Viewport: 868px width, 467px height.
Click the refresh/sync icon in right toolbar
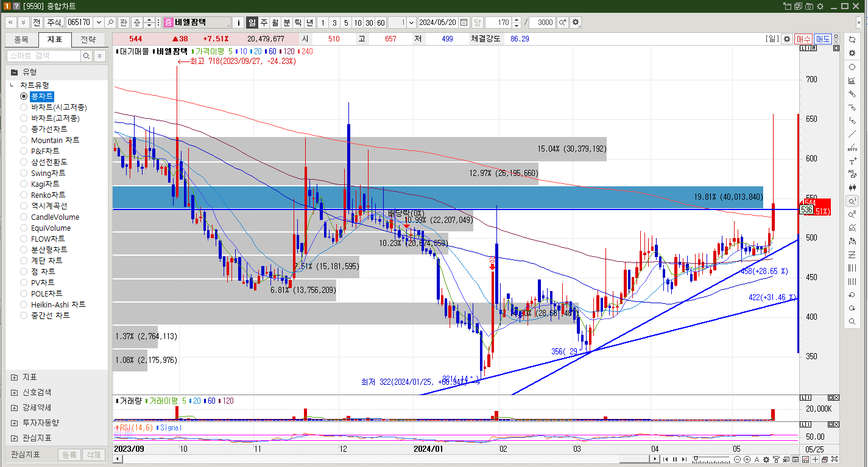click(x=852, y=40)
